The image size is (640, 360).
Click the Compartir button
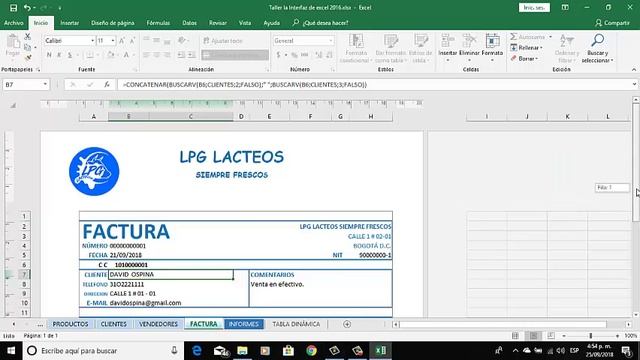[x=612, y=23]
